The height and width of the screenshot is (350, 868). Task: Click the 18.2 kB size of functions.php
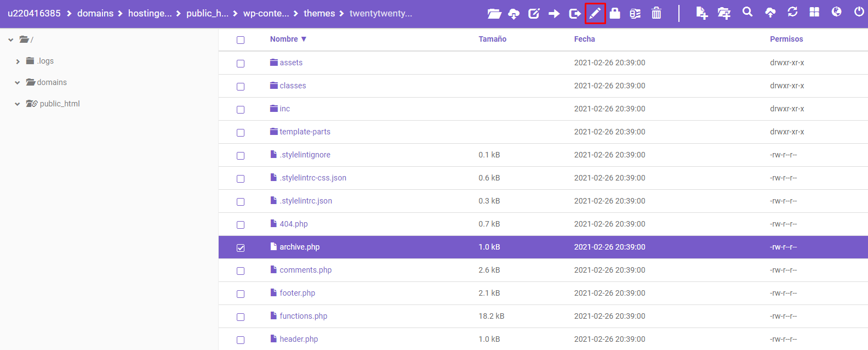click(x=492, y=316)
